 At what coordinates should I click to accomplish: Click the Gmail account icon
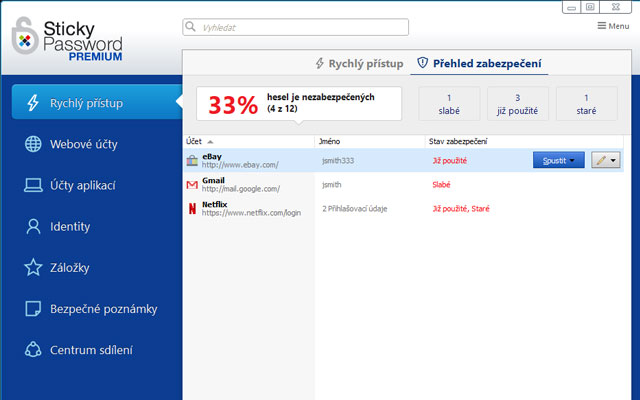pos(192,184)
